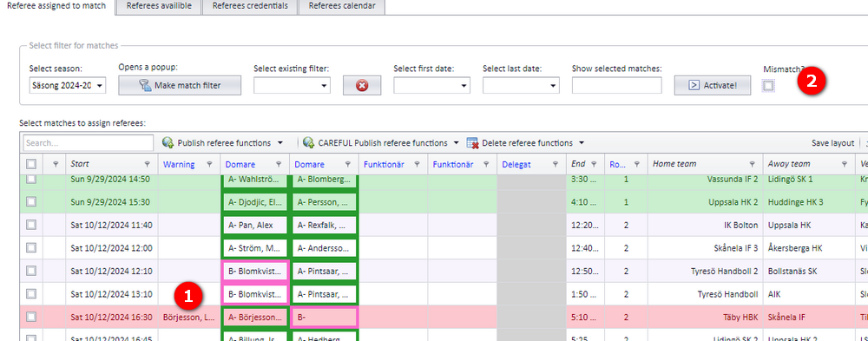Screen dimensions: 868x341
Task: Click the Warning column filter icon
Action: point(209,164)
